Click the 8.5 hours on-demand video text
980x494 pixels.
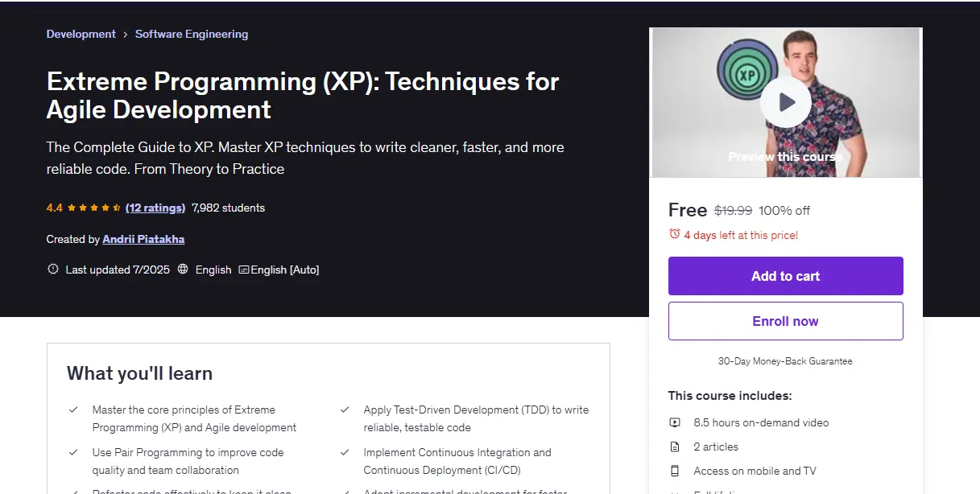(x=761, y=422)
